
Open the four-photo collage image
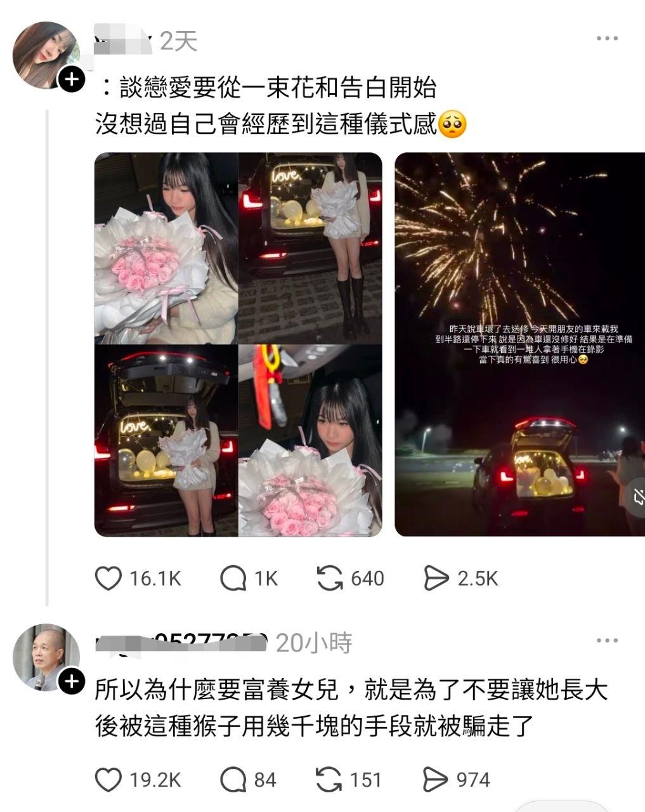click(x=238, y=344)
